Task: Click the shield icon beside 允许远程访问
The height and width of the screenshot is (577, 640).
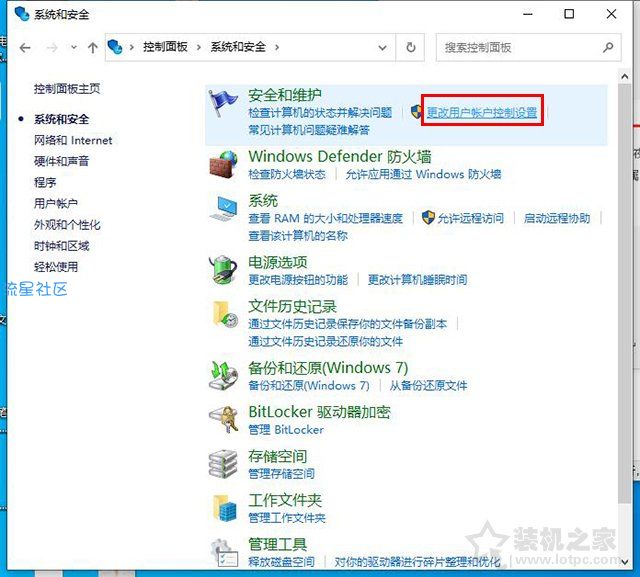Action: [x=428, y=217]
